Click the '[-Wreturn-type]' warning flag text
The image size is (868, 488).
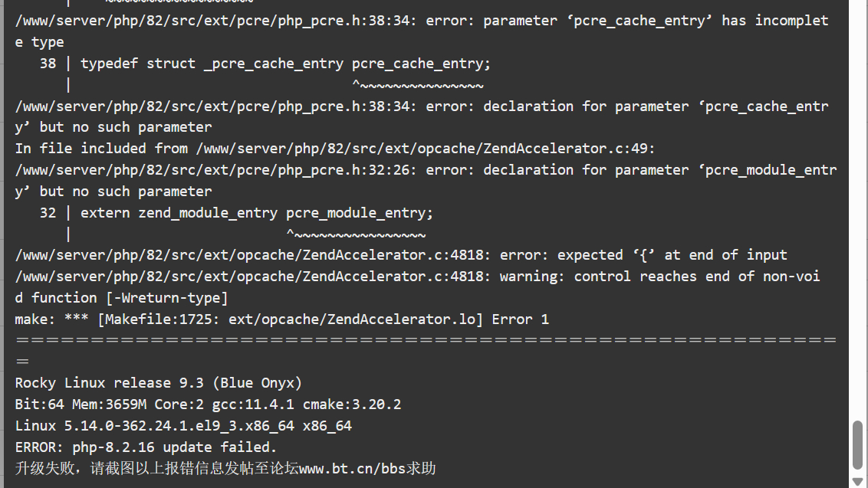166,298
